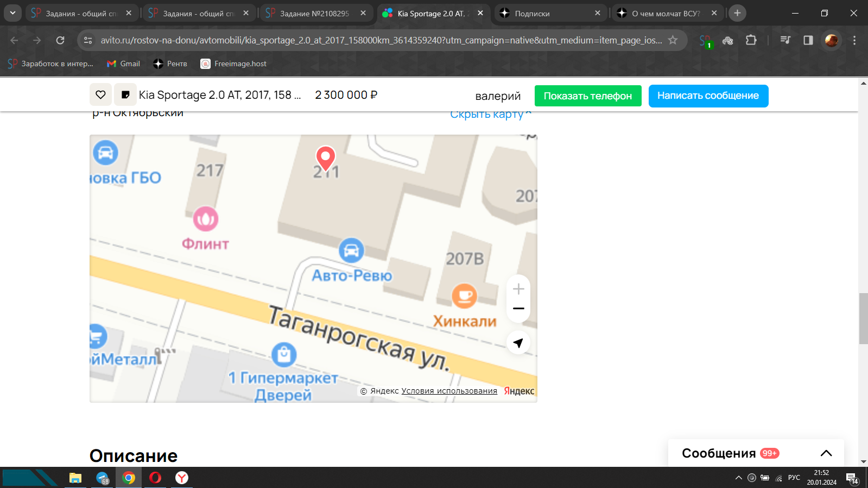Click the Гипермаркет Дверей shopping marker
Image resolution: width=868 pixels, height=488 pixels.
click(284, 355)
